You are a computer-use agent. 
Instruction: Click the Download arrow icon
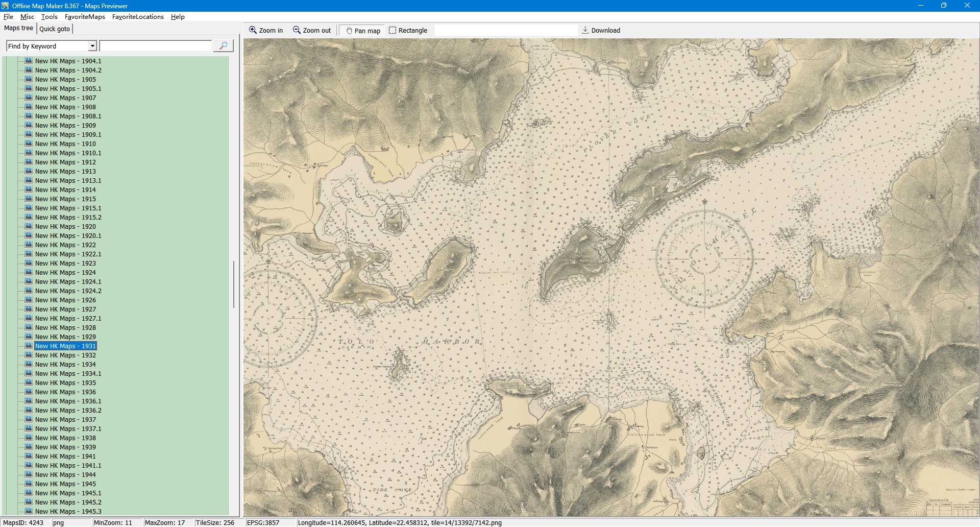pyautogui.click(x=585, y=30)
